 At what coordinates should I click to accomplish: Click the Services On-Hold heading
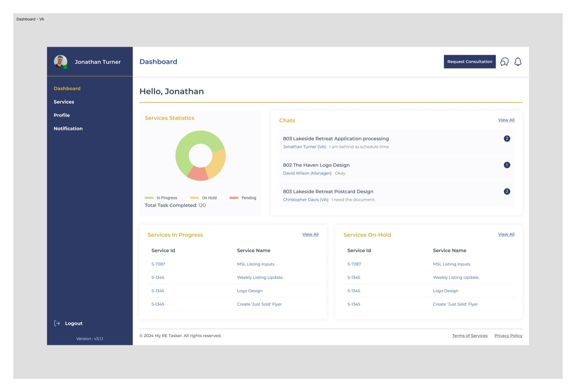367,235
